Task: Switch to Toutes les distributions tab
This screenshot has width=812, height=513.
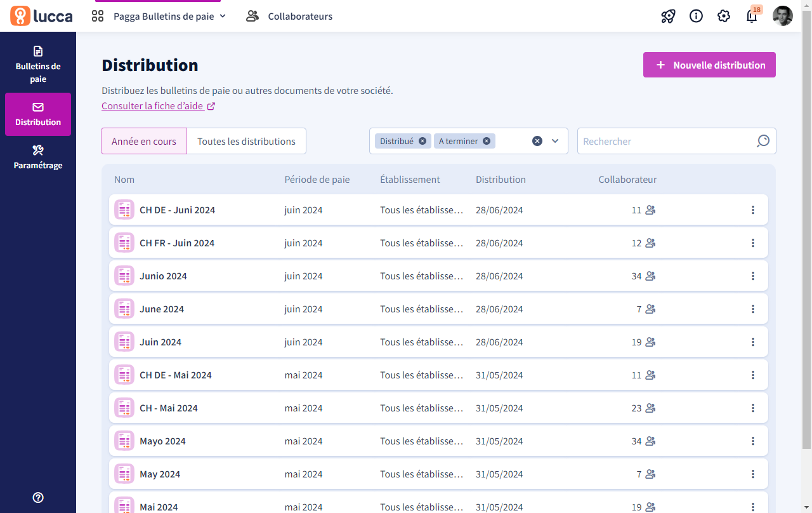Action: [246, 141]
